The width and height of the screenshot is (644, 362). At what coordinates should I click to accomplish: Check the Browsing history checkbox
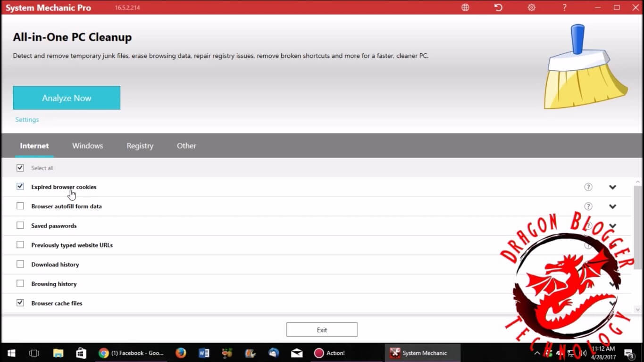tap(20, 284)
